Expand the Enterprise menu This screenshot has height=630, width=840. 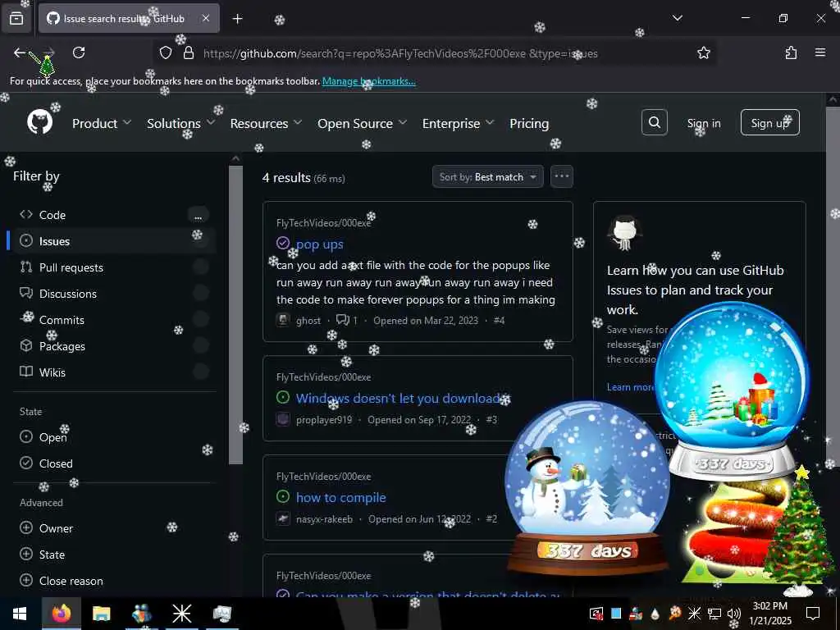click(458, 123)
